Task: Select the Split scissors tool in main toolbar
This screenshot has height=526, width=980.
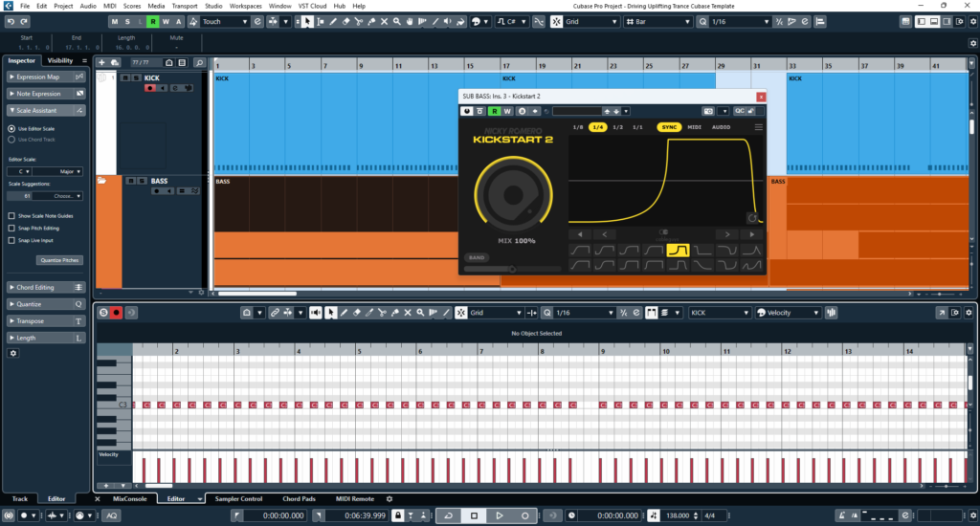Action: [359, 22]
